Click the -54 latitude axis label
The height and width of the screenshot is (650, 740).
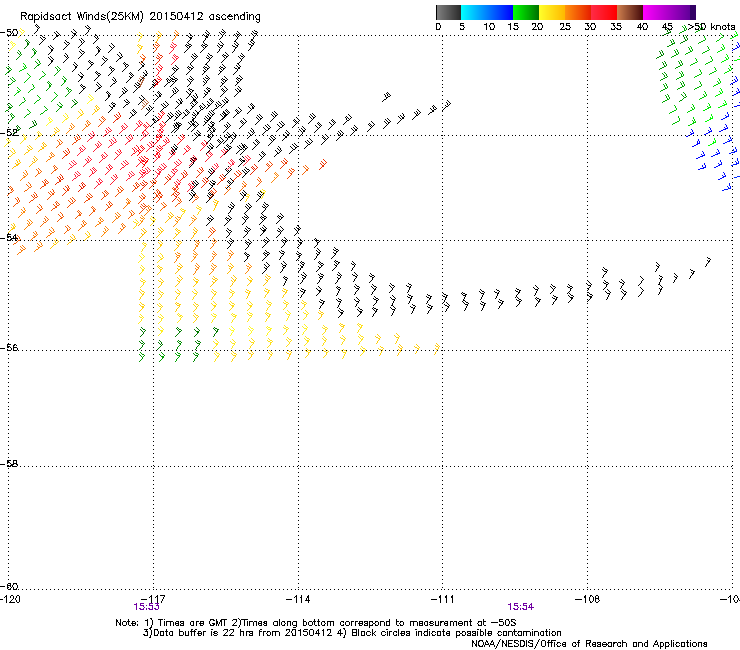[9, 237]
